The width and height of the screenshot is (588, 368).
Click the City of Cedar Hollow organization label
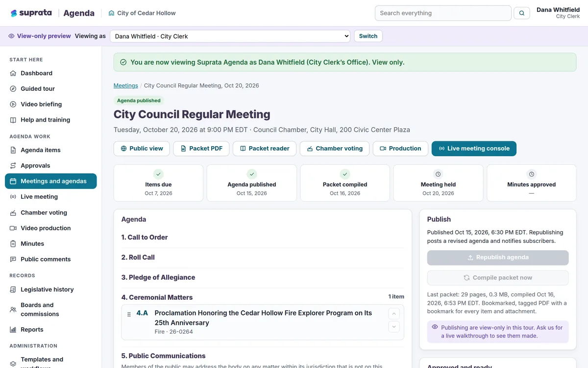[142, 13]
